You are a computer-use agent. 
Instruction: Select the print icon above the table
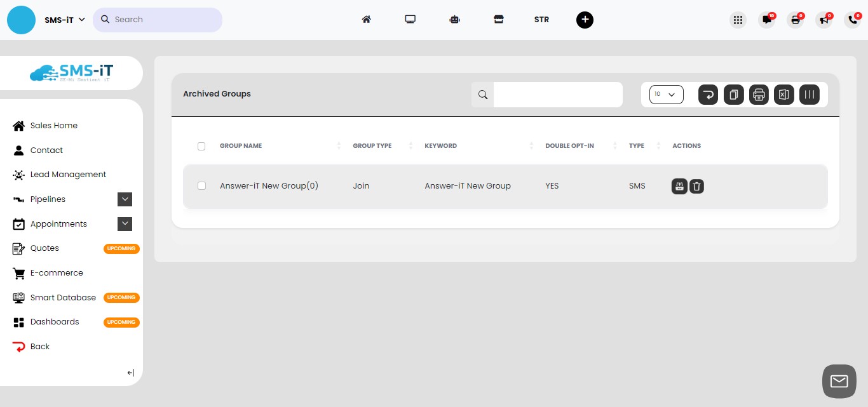click(x=759, y=95)
